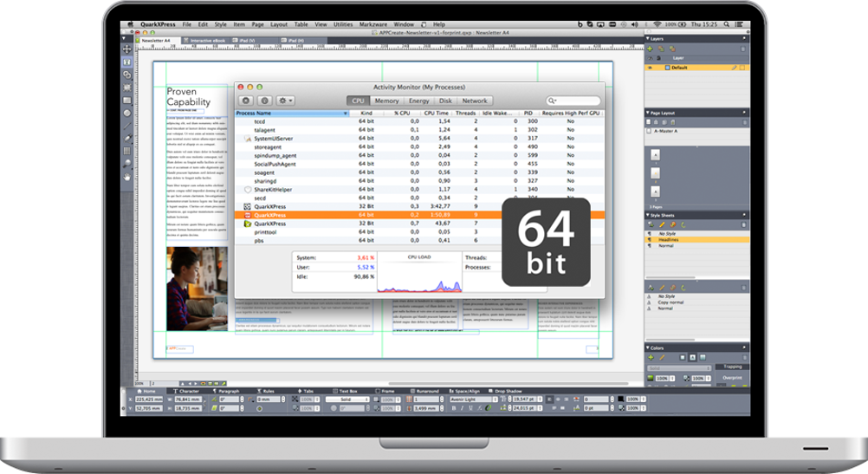This screenshot has width=868, height=474.
Task: Click Notification Center icon in menu bar
Action: coord(738,24)
